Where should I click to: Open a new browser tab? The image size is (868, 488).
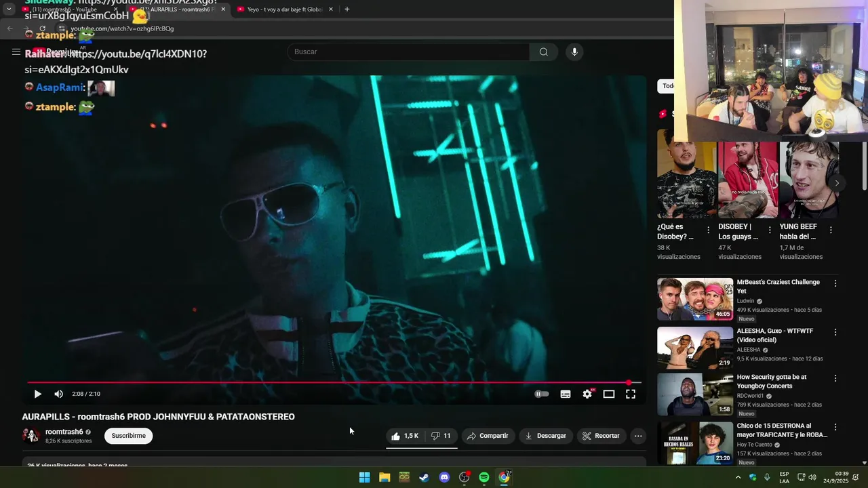[x=347, y=9]
